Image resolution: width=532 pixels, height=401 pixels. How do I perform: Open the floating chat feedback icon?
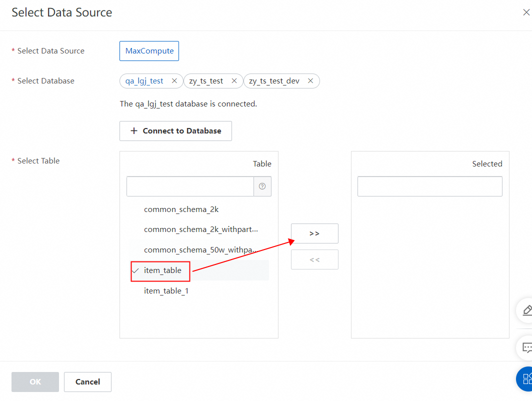pyautogui.click(x=526, y=347)
